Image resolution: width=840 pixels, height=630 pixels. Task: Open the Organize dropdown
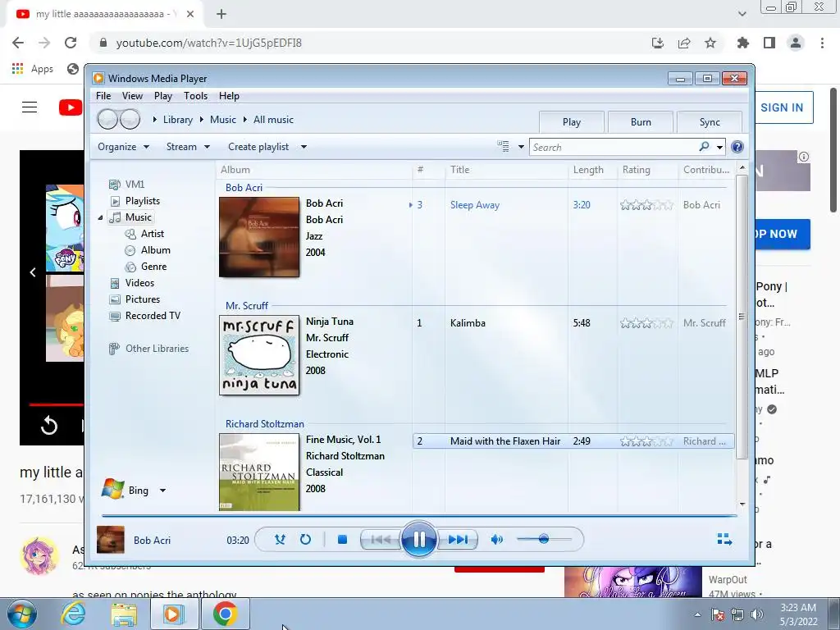[123, 147]
